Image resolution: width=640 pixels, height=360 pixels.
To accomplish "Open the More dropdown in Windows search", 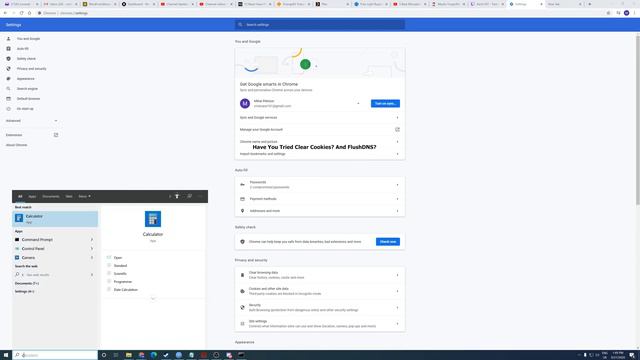I will pyautogui.click(x=84, y=196).
